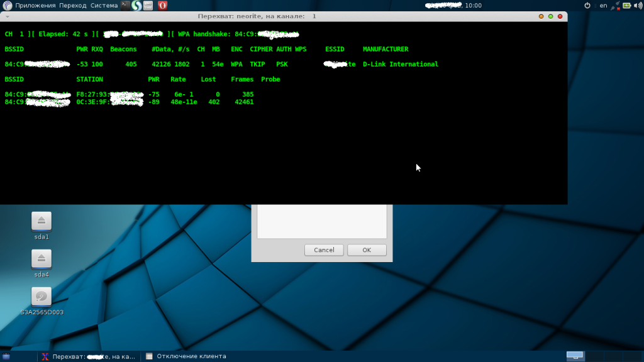Click the power button icon in system tray
Viewport: 644px width, 362px height.
[x=587, y=5]
